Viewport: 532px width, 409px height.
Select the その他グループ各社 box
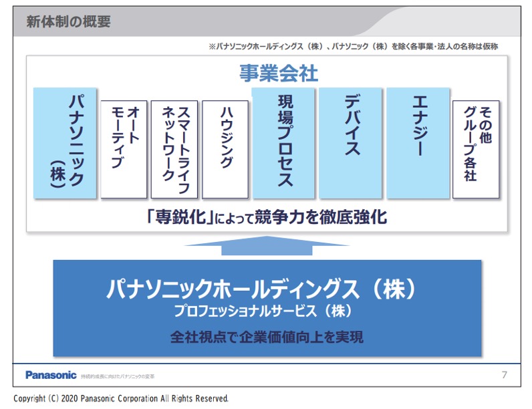click(476, 149)
